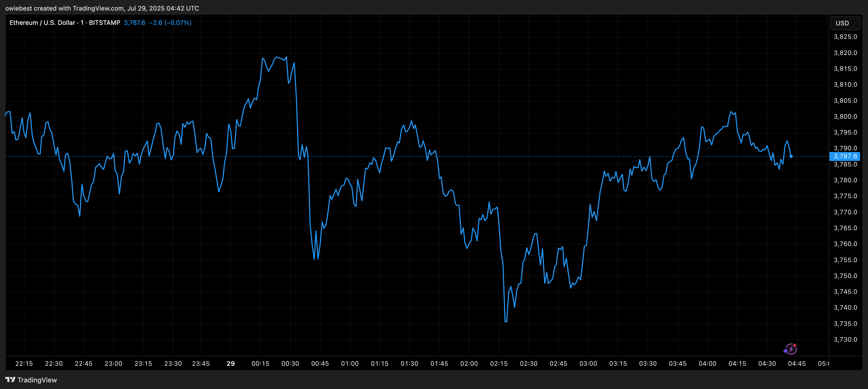
Task: Click the 3,800.0 price axis label
Action: (x=845, y=117)
